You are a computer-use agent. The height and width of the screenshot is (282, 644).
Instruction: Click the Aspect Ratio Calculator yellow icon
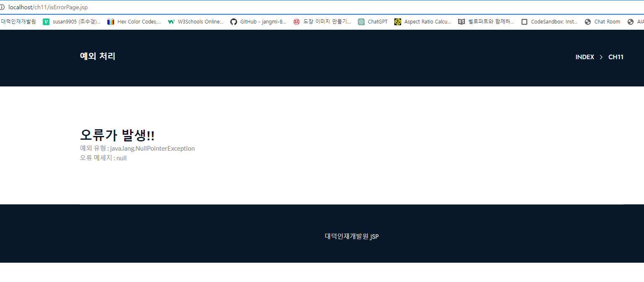click(398, 22)
